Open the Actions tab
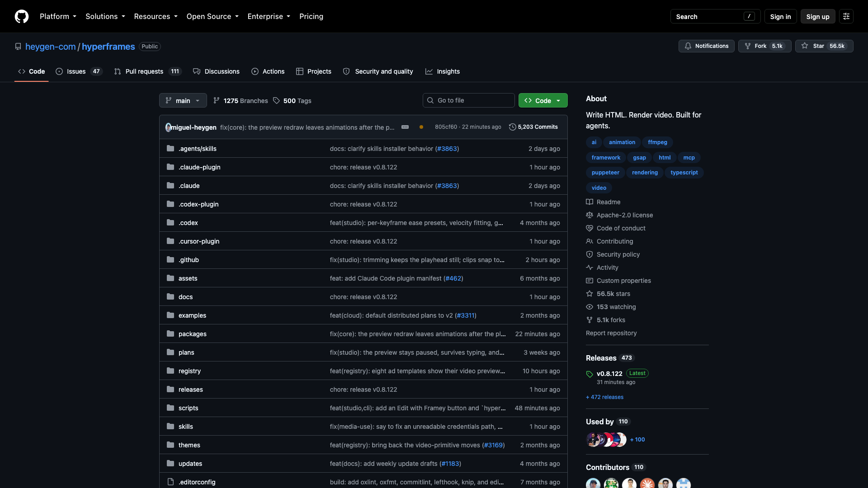This screenshot has width=868, height=488. pos(268,71)
